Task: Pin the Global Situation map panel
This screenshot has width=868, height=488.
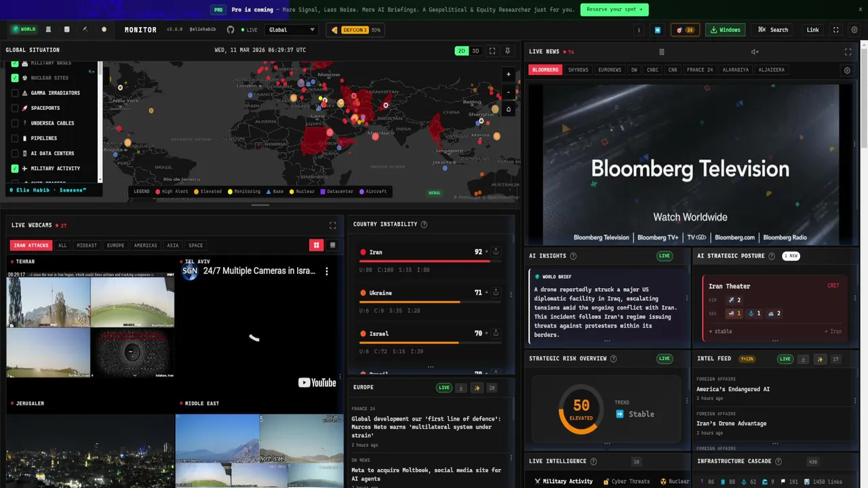Action: pyautogui.click(x=508, y=51)
